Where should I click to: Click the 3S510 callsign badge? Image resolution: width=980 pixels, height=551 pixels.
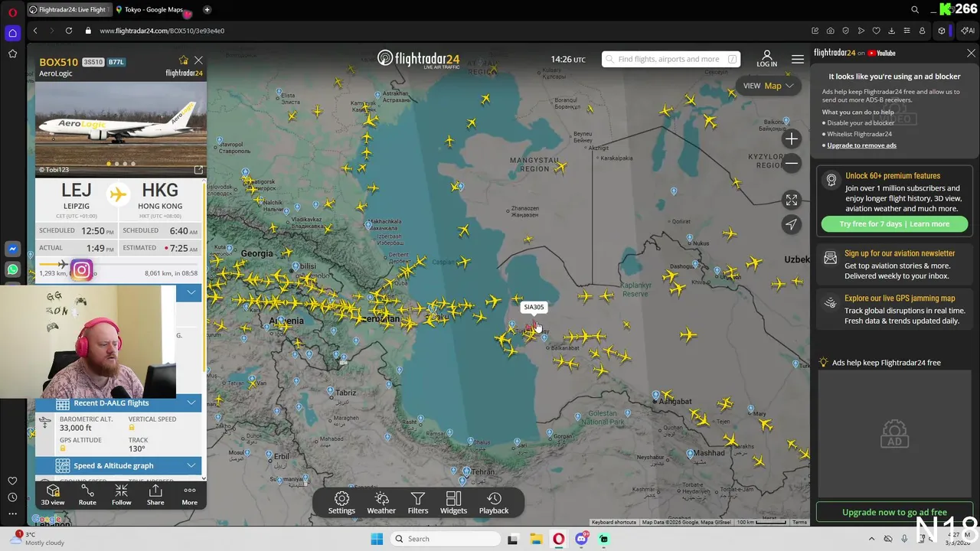pyautogui.click(x=93, y=62)
